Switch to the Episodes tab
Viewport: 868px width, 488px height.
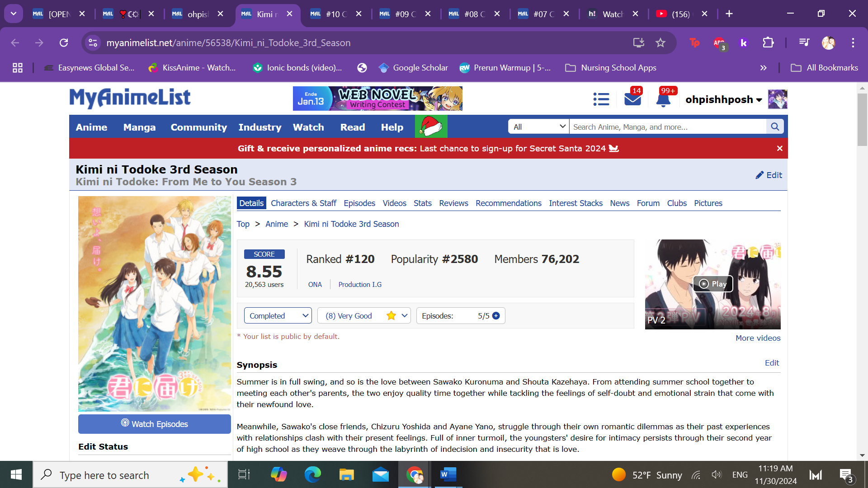tap(359, 203)
